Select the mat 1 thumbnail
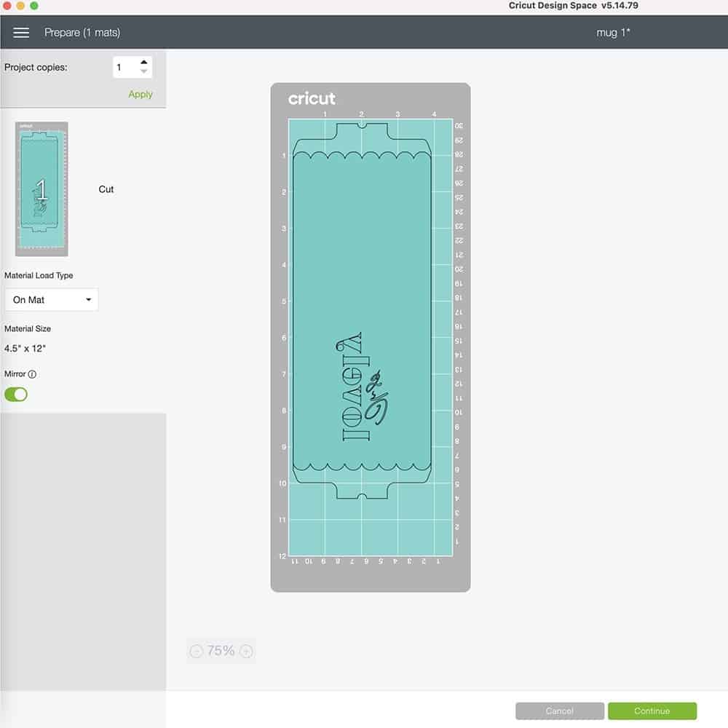Screen dimensions: 728x728 tap(41, 189)
